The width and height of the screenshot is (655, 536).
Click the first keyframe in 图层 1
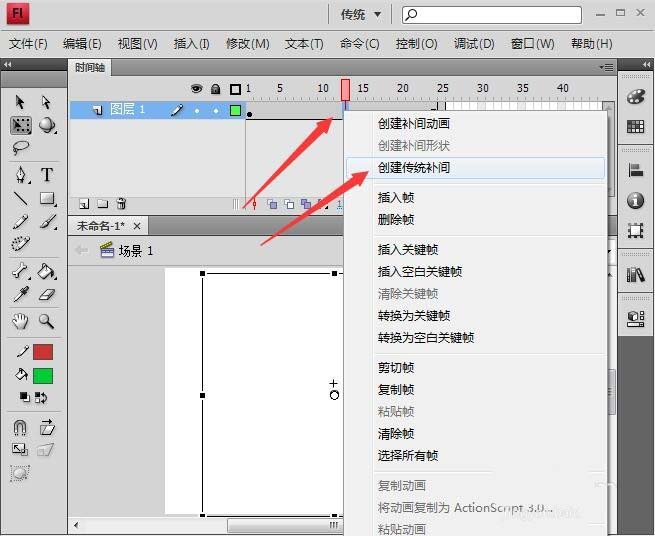tap(249, 114)
